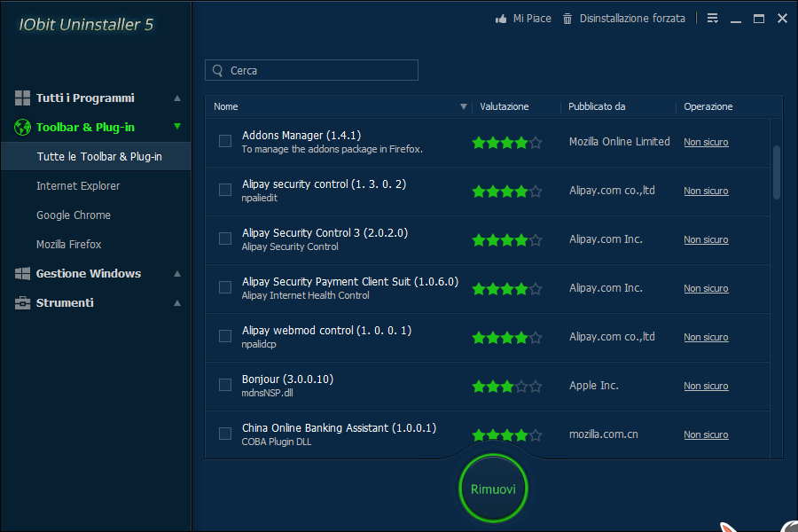Click star rating of China Online Banking Assistant
The height and width of the screenshot is (532, 798).
point(507,434)
